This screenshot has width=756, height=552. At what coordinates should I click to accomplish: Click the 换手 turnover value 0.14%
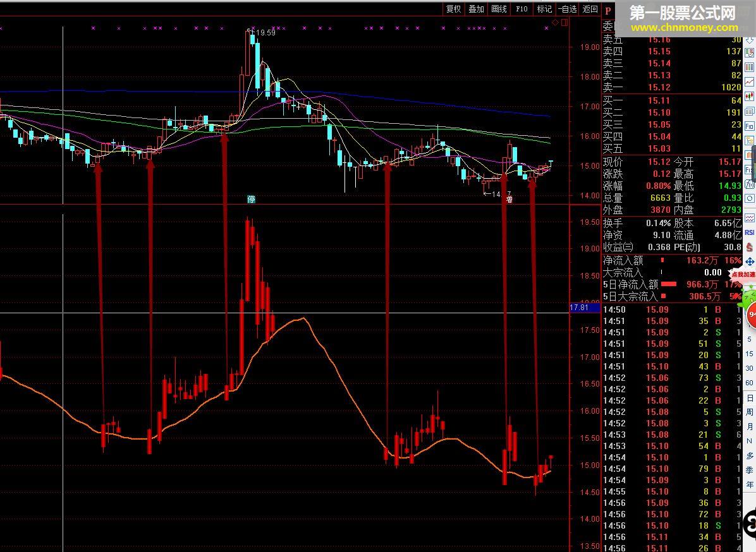(x=659, y=223)
